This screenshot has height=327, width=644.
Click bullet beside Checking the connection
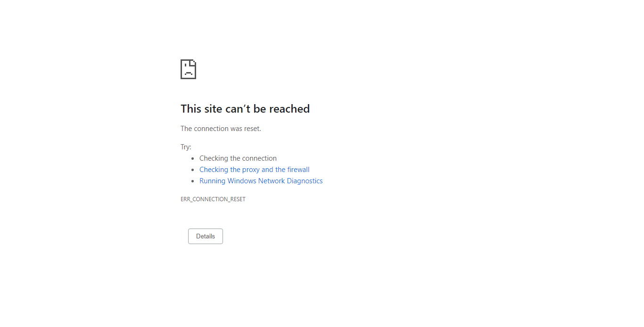click(x=193, y=159)
